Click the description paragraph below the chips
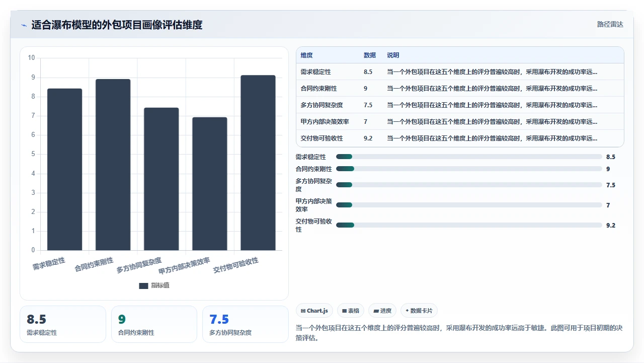The width and height of the screenshot is (644, 363). [459, 333]
